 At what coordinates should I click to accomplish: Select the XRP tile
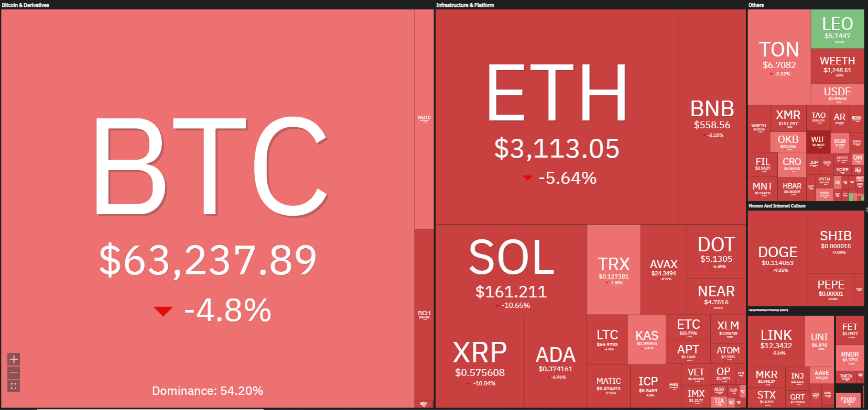pos(480,361)
